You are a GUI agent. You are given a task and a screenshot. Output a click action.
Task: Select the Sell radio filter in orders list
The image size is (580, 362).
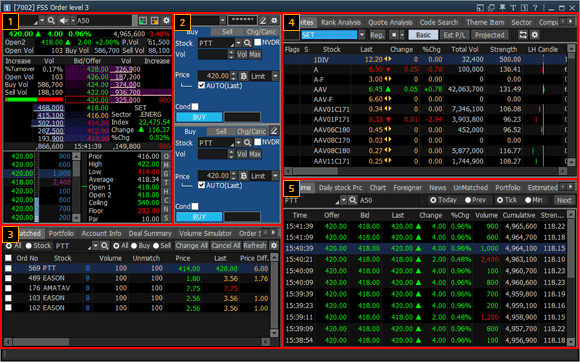156,246
